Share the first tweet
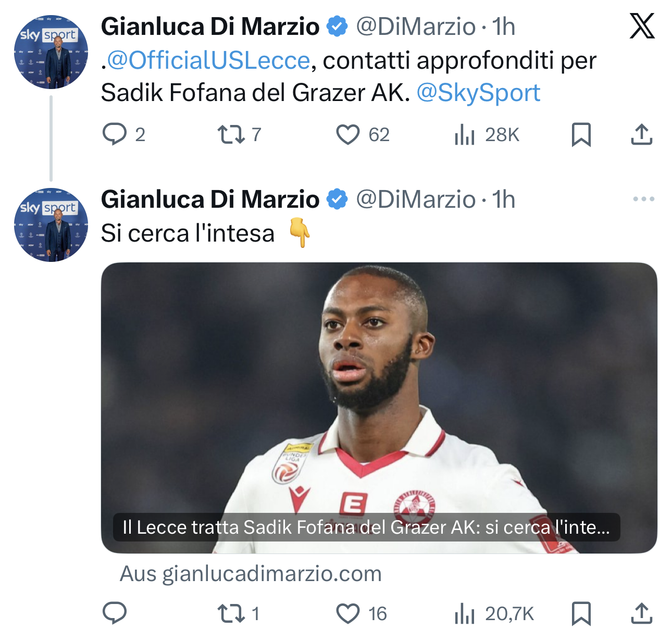This screenshot has width=672, height=642. pyautogui.click(x=641, y=134)
